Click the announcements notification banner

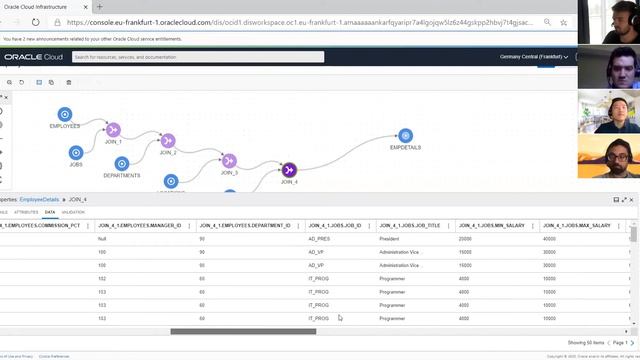(x=92, y=39)
